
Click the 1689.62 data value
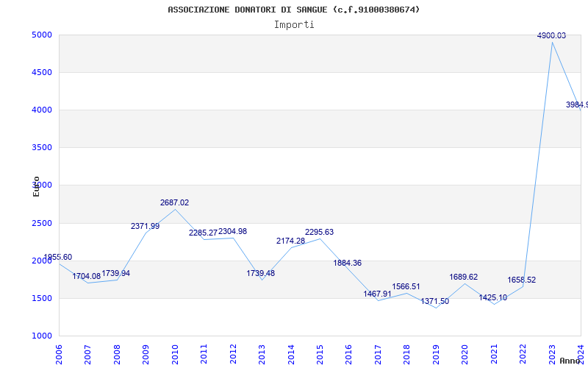coord(464,277)
